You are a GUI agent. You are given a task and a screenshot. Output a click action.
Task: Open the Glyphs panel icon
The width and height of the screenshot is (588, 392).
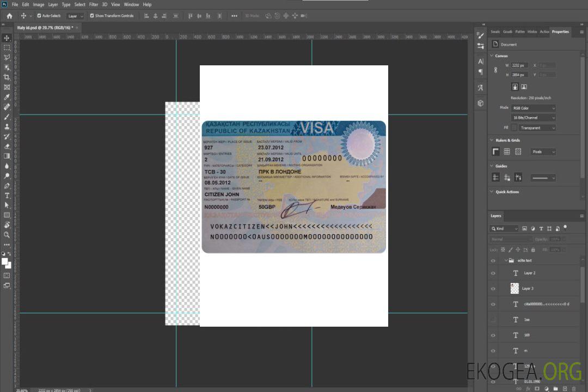coord(481,88)
